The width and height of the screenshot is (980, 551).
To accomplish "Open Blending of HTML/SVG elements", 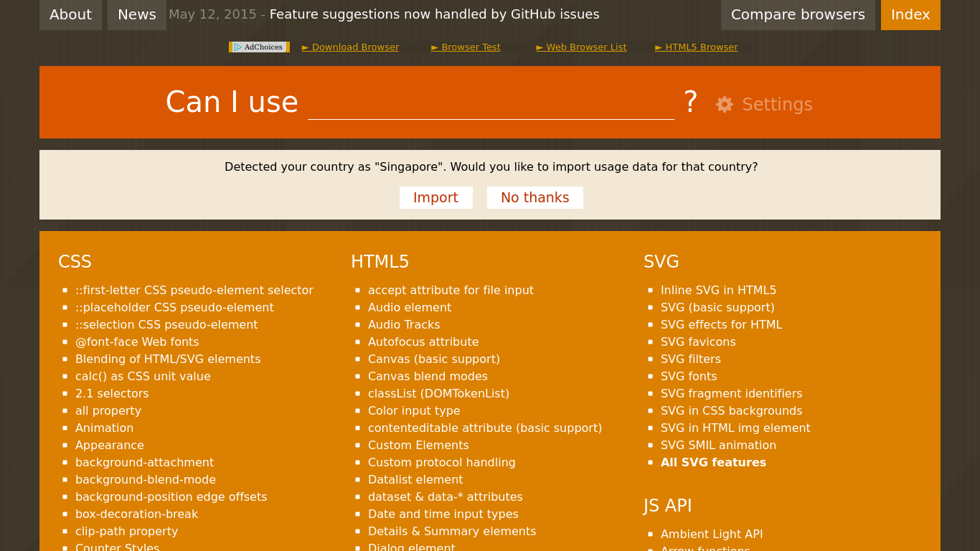I will [168, 359].
